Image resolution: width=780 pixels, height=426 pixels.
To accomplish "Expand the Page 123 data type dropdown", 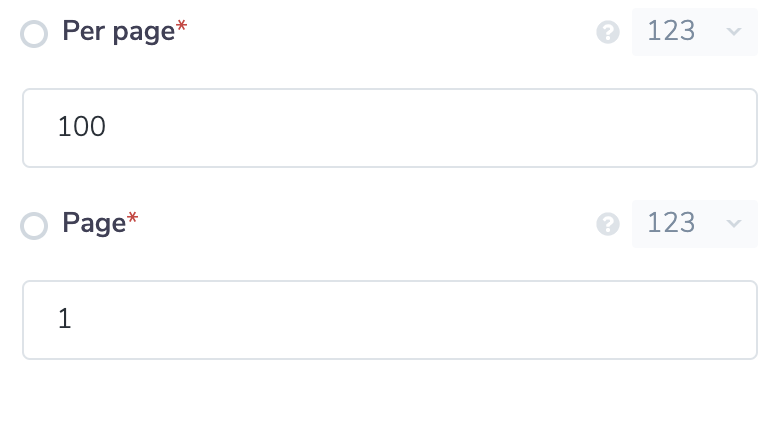I will (x=694, y=224).
